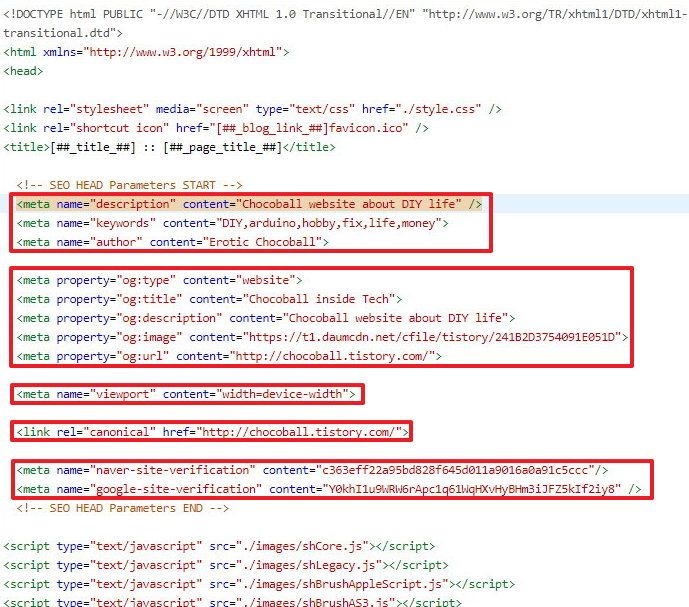Click the canonical link line
The image size is (689, 607).
pyautogui.click(x=213, y=432)
